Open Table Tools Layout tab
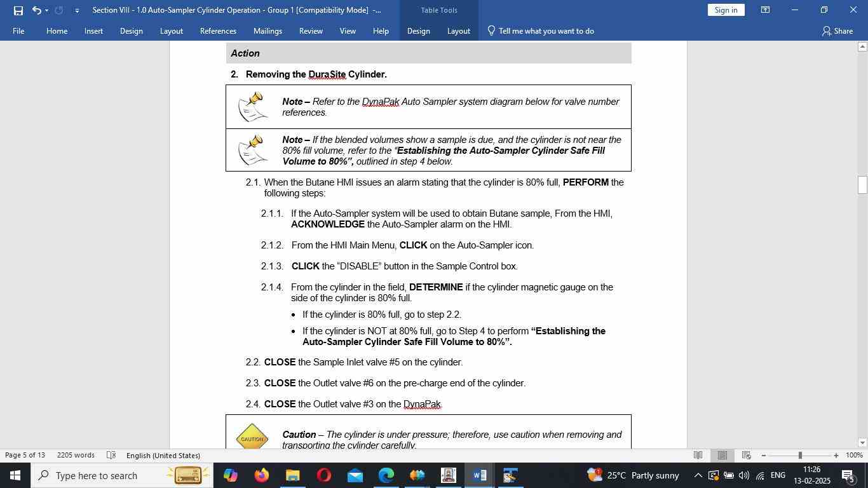The width and height of the screenshot is (868, 488). (x=459, y=30)
